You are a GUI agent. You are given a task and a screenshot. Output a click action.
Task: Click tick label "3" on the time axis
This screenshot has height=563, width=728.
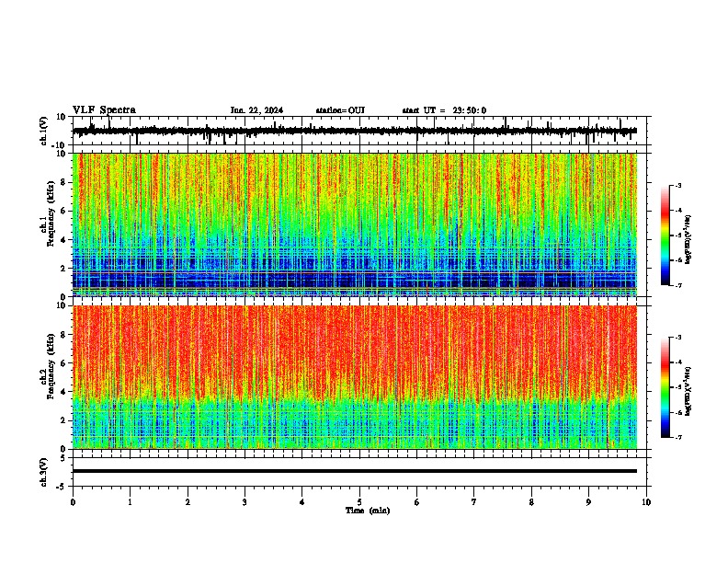pos(245,502)
